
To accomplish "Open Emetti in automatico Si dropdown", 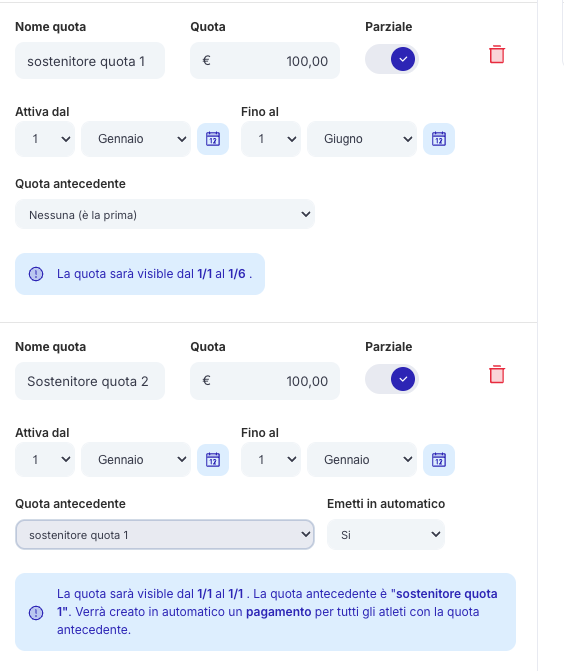I will (386, 534).
